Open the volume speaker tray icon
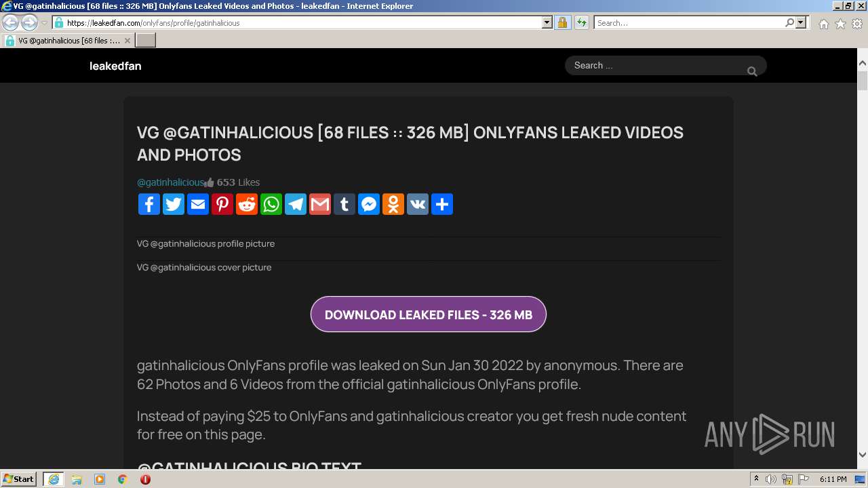 point(771,479)
